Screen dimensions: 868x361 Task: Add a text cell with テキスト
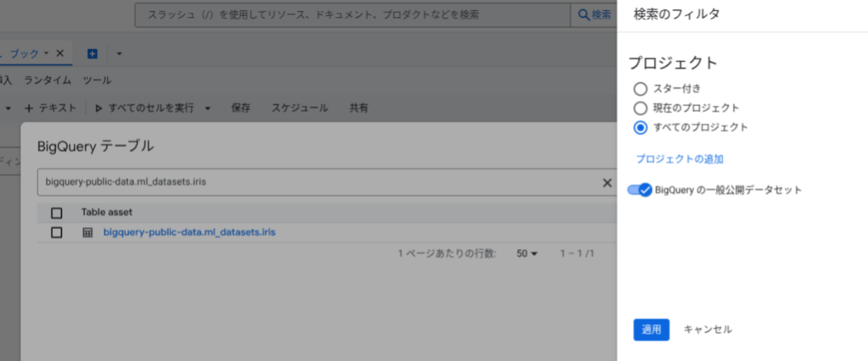(x=50, y=108)
